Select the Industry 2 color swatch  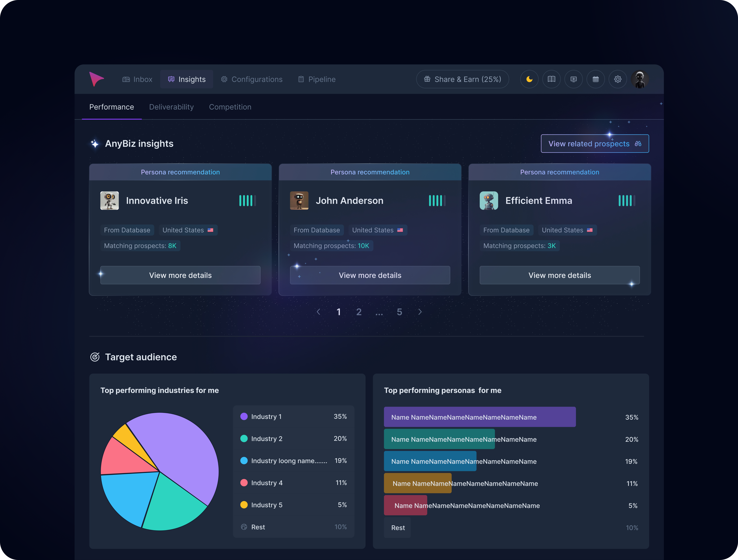(244, 439)
